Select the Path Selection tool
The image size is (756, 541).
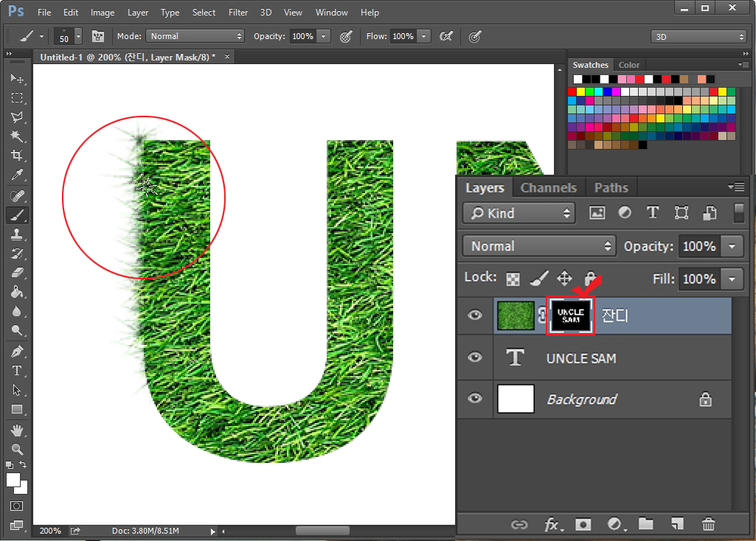pyautogui.click(x=17, y=390)
